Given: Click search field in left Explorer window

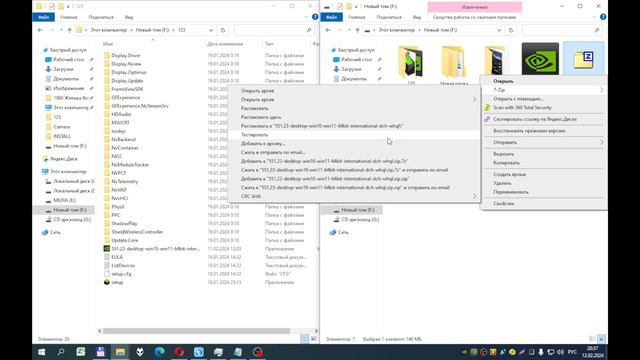Looking at the screenshot, I should 273,30.
